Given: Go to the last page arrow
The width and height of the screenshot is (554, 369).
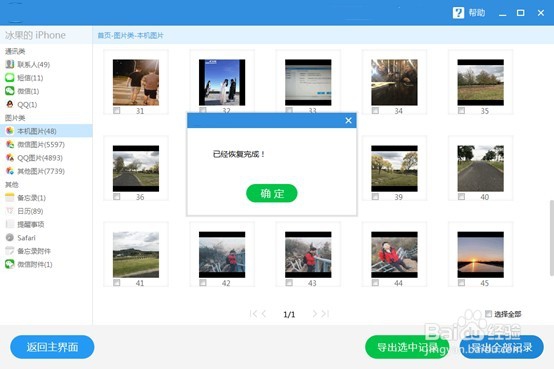Looking at the screenshot, I should click(x=325, y=314).
